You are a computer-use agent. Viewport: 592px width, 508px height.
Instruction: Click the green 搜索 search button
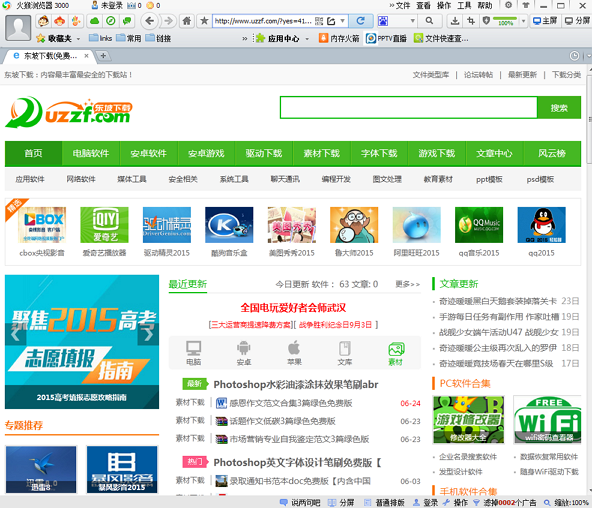(559, 108)
